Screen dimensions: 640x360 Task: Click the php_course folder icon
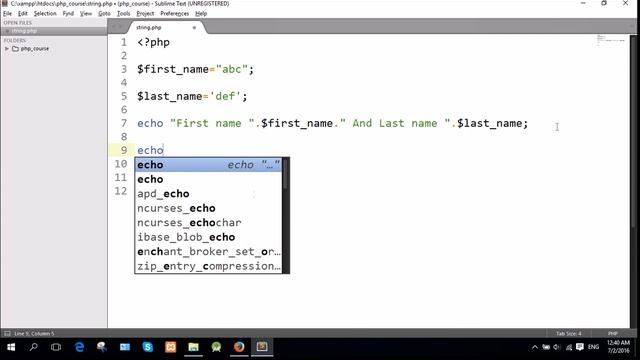(x=16, y=49)
